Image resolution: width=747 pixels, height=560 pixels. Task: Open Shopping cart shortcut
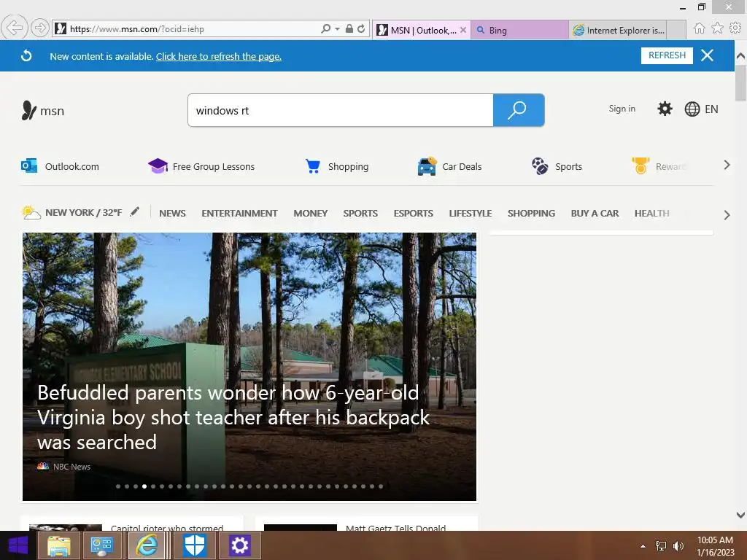click(336, 166)
